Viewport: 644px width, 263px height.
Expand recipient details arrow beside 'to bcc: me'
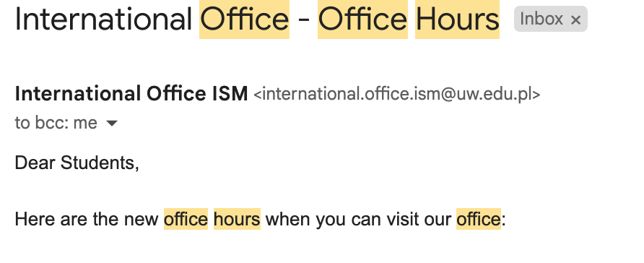(x=112, y=123)
